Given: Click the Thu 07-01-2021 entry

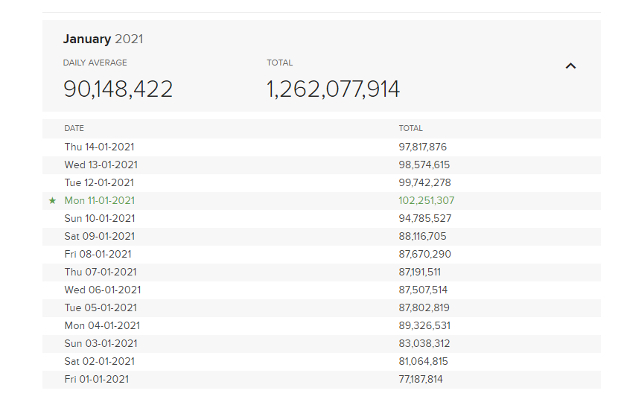Looking at the screenshot, I should (99, 272).
